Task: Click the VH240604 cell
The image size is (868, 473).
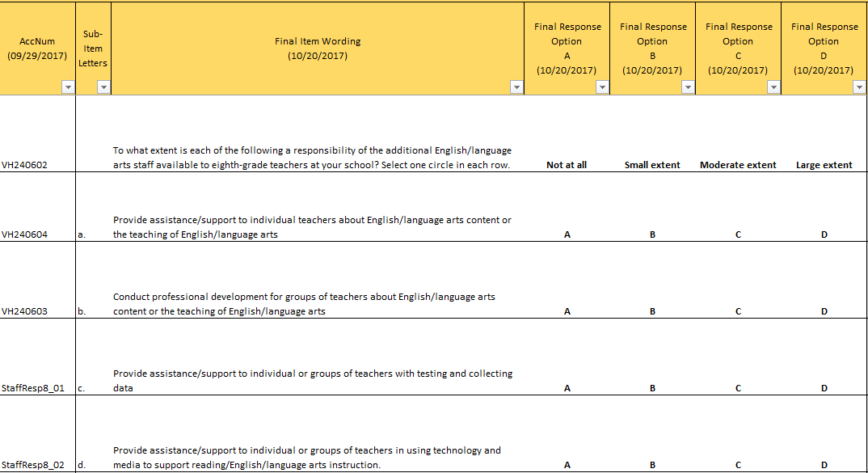Action: tap(38, 207)
